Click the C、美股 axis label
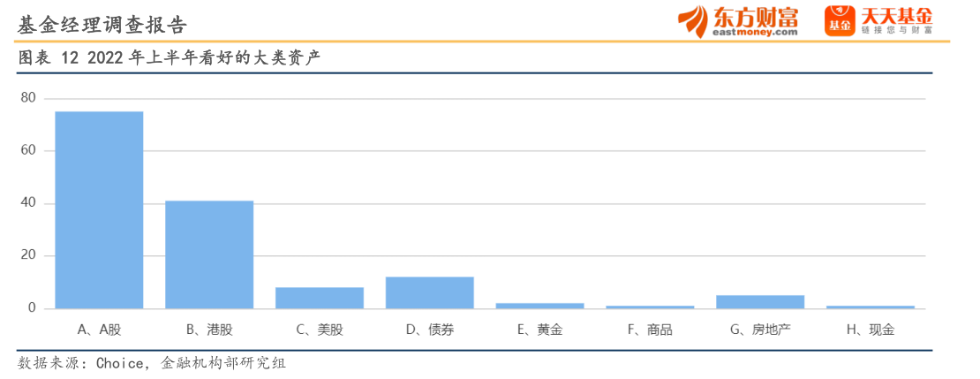The image size is (980, 379). tap(320, 330)
